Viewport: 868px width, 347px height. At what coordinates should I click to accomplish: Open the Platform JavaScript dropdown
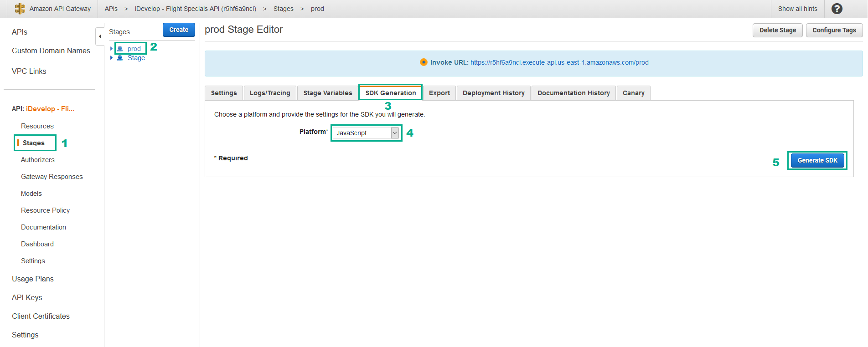(x=366, y=133)
